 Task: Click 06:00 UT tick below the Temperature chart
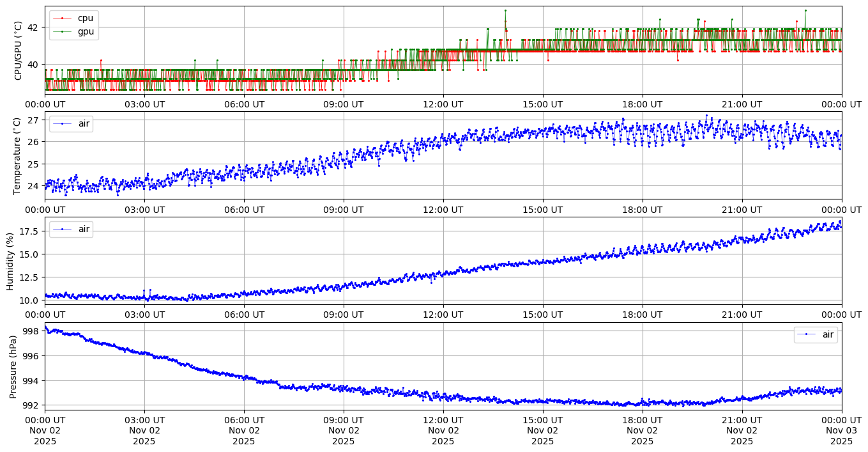pos(243,209)
